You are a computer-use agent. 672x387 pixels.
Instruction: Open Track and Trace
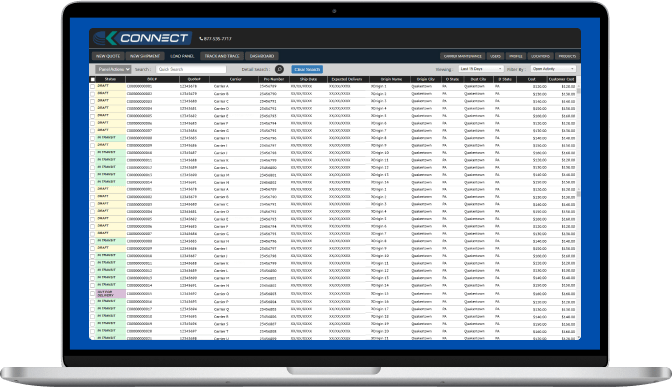pyautogui.click(x=222, y=56)
